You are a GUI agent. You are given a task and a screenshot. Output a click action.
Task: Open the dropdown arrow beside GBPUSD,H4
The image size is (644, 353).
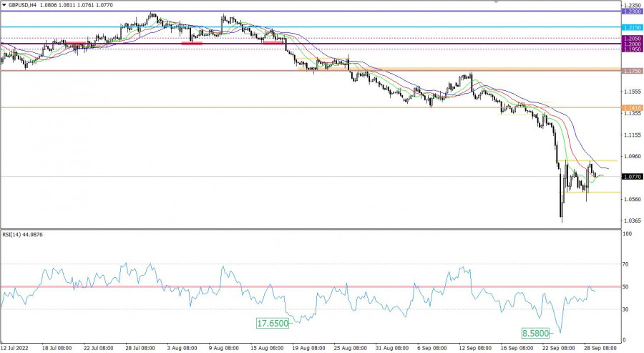coord(4,4)
